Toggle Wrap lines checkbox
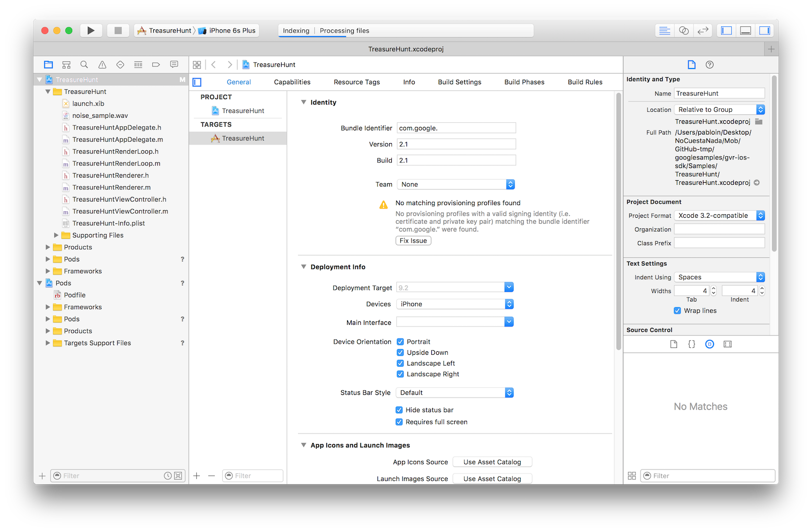 click(678, 311)
